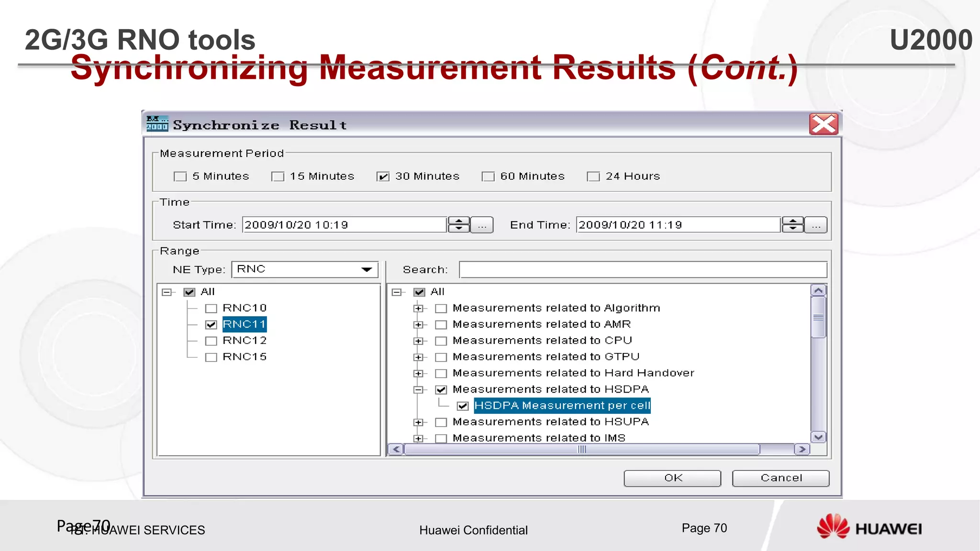
Task: Decrease End Time with the down spinner arrow
Action: click(x=792, y=229)
